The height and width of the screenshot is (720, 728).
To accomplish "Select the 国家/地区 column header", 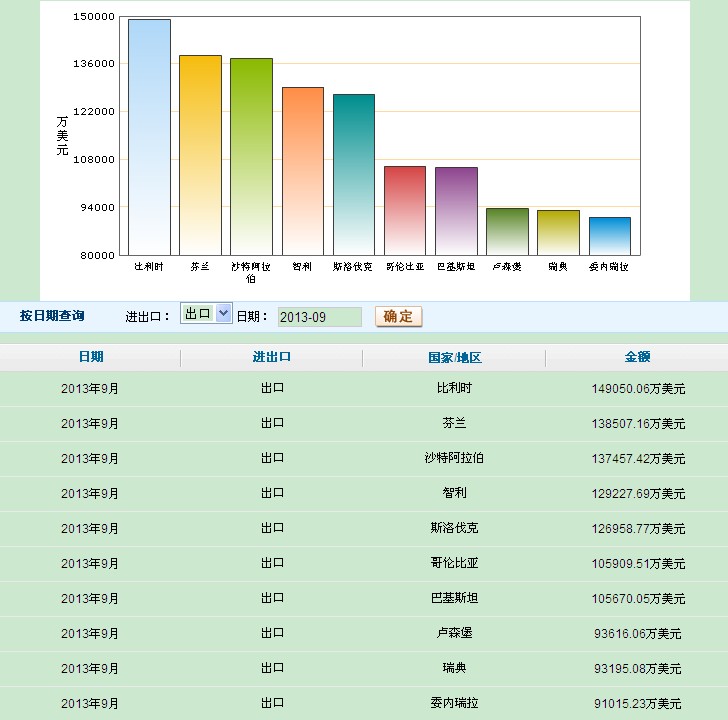I will [x=454, y=357].
